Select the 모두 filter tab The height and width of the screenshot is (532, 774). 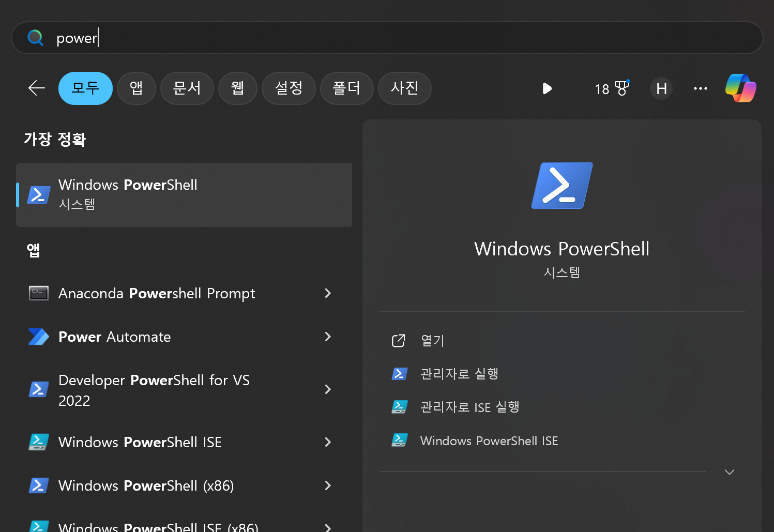pyautogui.click(x=85, y=88)
